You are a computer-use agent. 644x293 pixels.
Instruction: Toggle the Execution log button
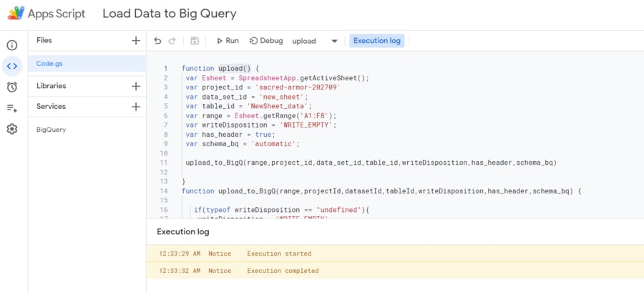377,41
